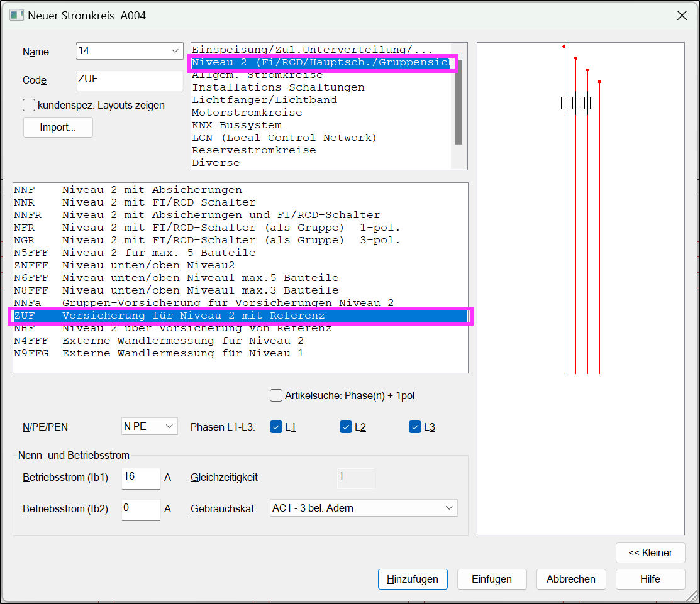
Task: Click the Code input field
Action: pyautogui.click(x=130, y=80)
